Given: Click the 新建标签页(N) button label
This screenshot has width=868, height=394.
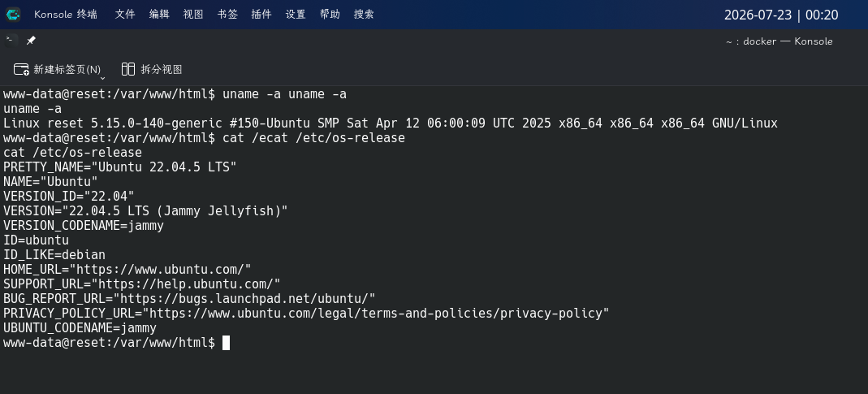Looking at the screenshot, I should click(67, 69).
